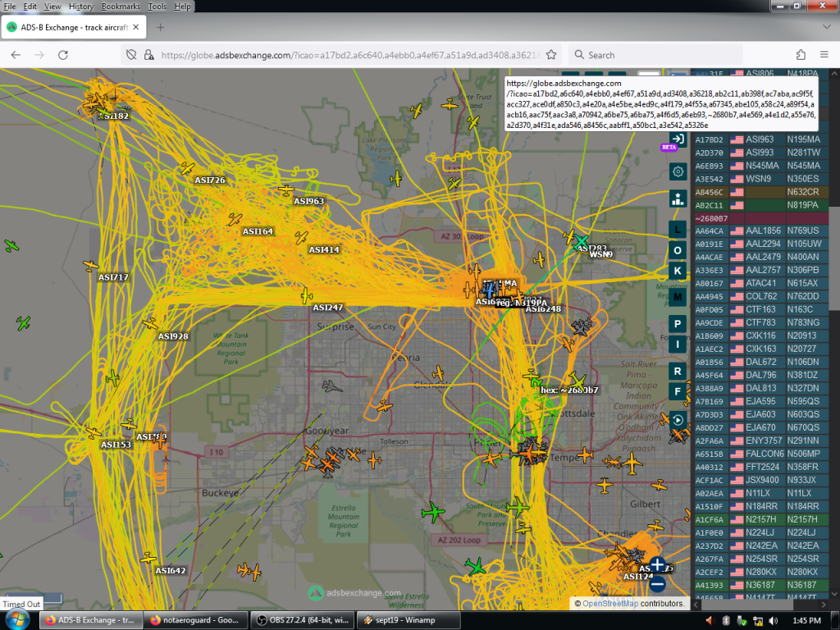Select the aircraft icon above ASI642 label
The image size is (840, 630).
(148, 559)
